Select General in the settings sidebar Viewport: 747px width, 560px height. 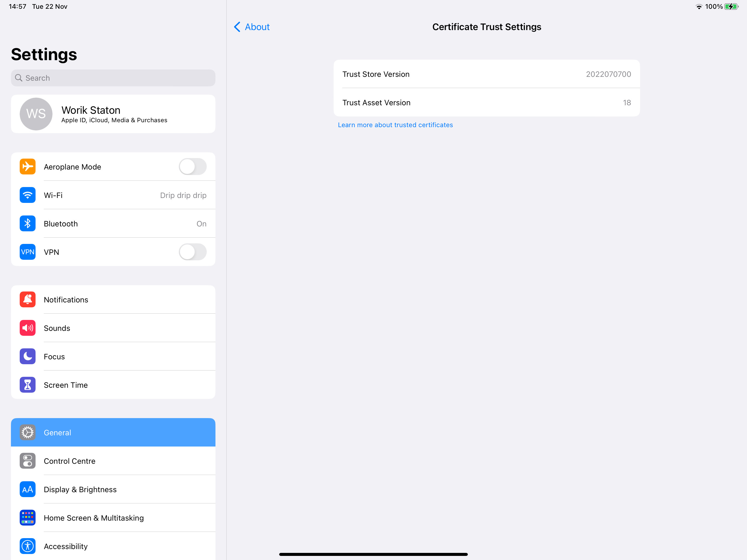(113, 432)
